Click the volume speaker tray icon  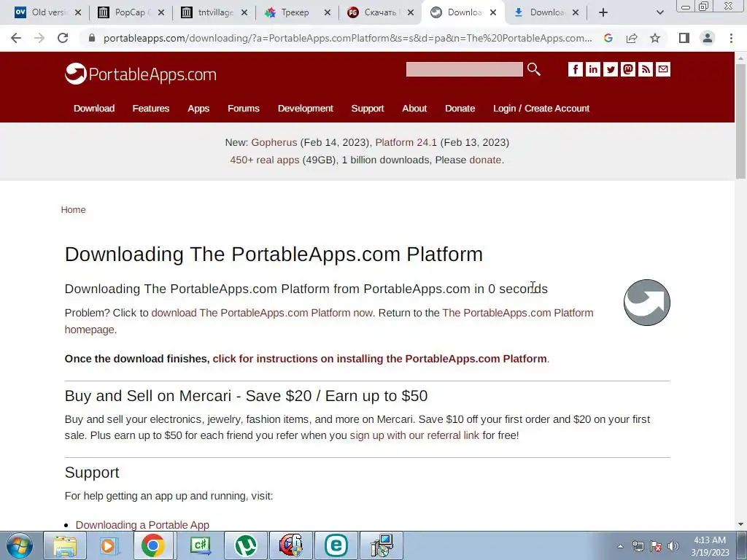(x=673, y=547)
